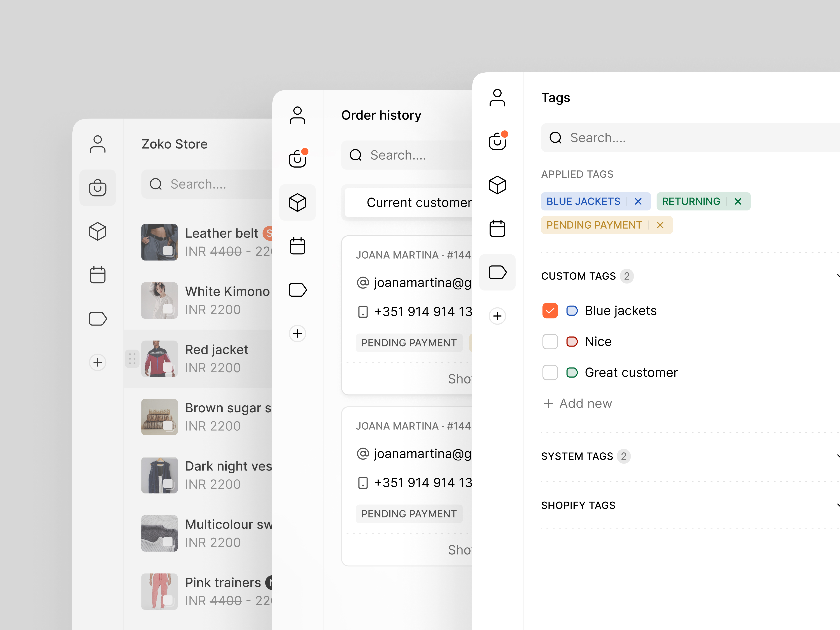Remove the PENDING PAYMENT applied tag
This screenshot has height=630, width=840.
click(660, 225)
